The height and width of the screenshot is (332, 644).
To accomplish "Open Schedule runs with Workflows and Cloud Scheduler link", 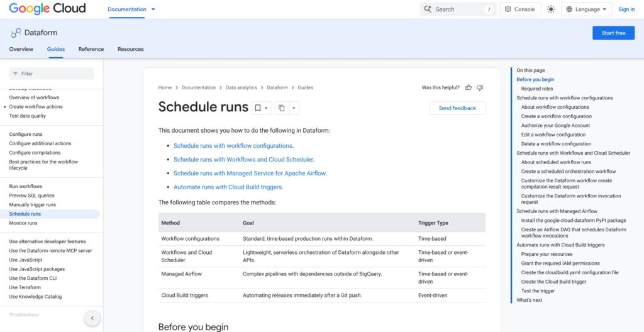I will point(243,160).
